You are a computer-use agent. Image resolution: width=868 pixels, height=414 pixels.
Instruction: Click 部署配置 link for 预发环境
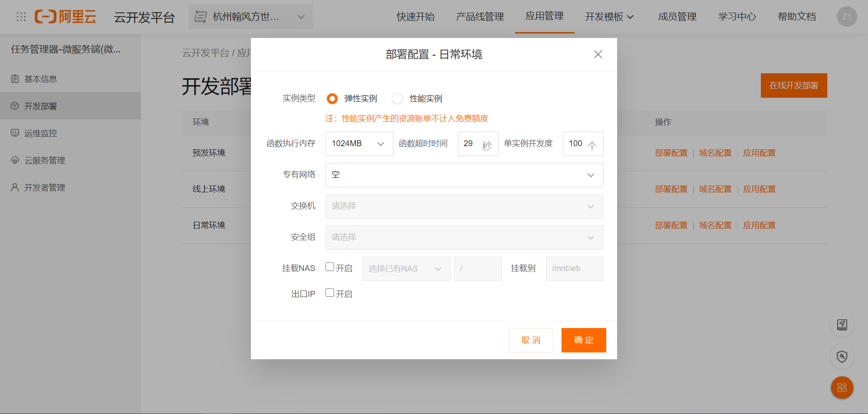pyautogui.click(x=671, y=153)
